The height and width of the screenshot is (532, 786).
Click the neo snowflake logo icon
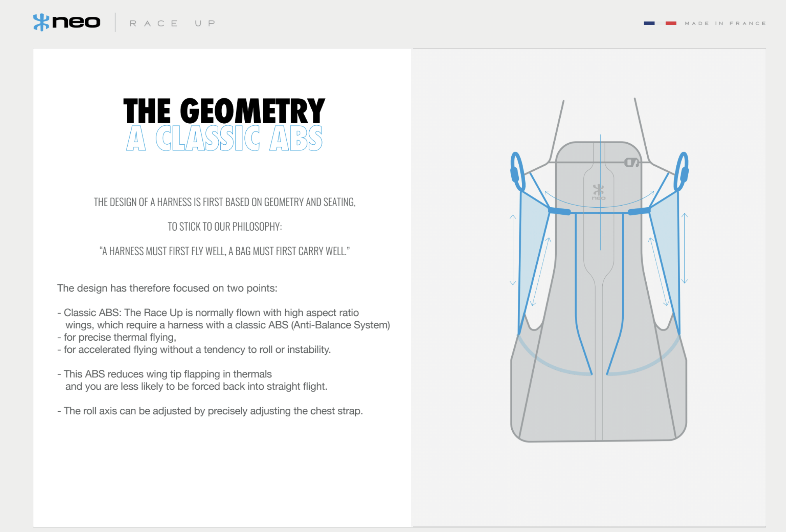click(41, 22)
